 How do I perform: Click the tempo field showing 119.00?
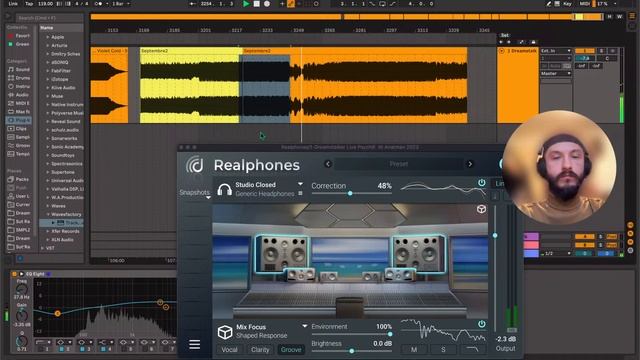[x=45, y=4]
